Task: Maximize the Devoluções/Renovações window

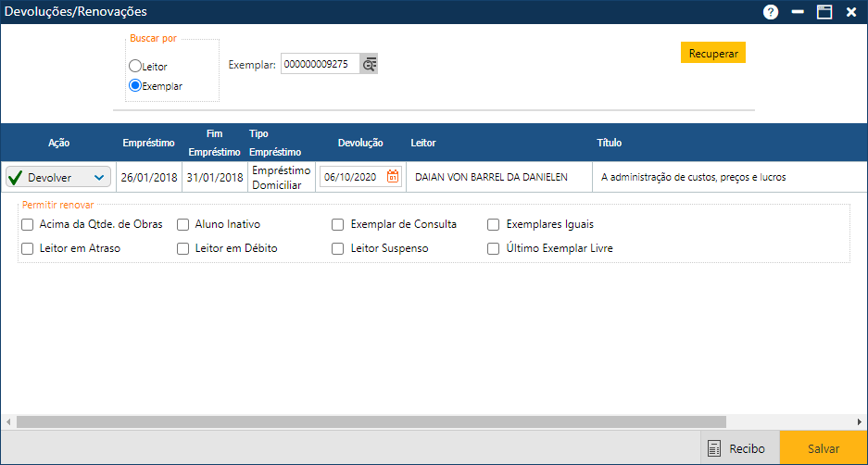Action: (x=824, y=12)
